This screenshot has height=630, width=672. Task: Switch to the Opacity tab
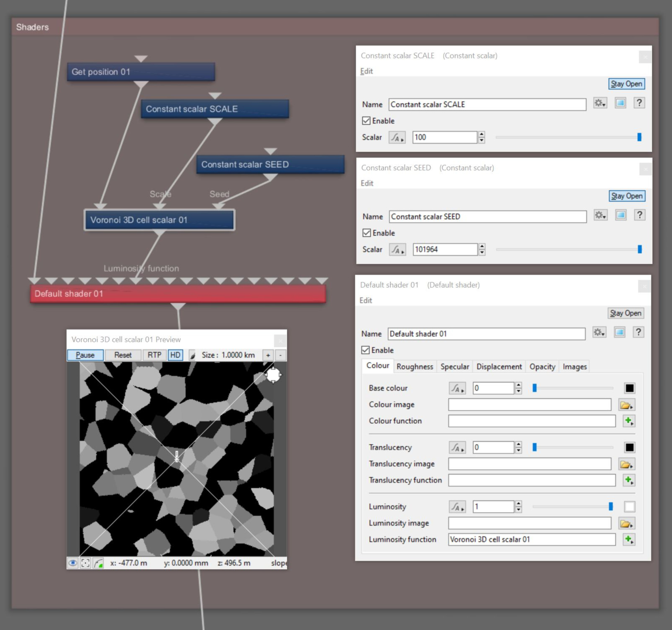pos(542,367)
